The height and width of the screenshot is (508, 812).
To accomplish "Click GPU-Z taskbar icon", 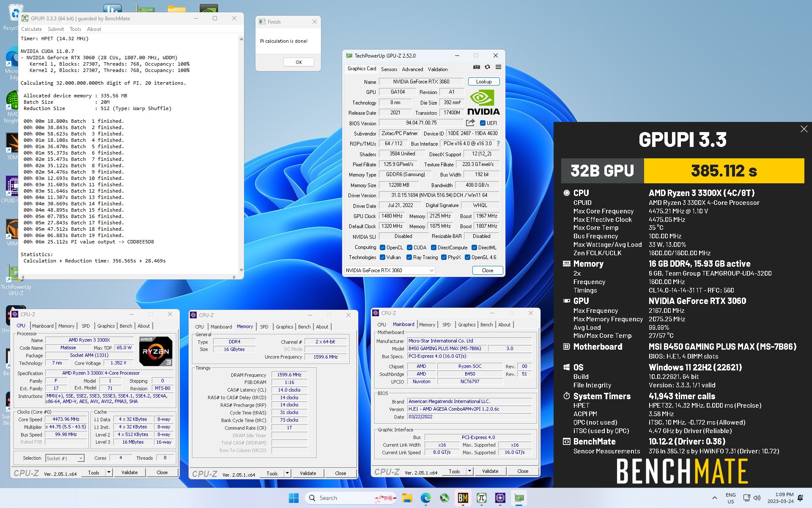I will pyautogui.click(x=519, y=498).
